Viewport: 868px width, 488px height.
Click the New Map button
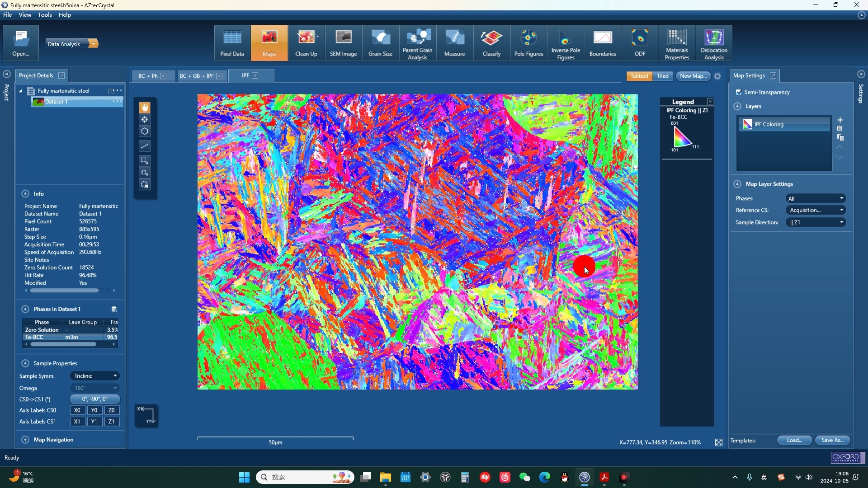[693, 76]
